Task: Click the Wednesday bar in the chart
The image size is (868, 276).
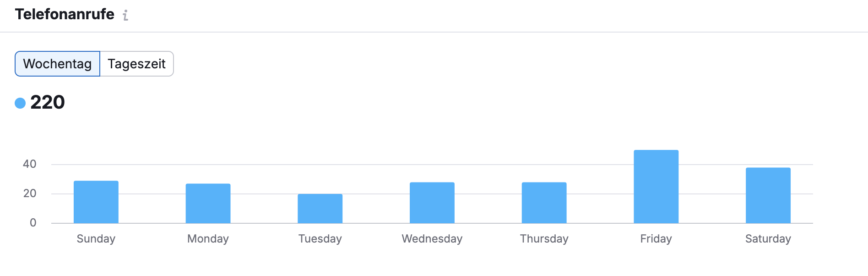Action: 432,203
